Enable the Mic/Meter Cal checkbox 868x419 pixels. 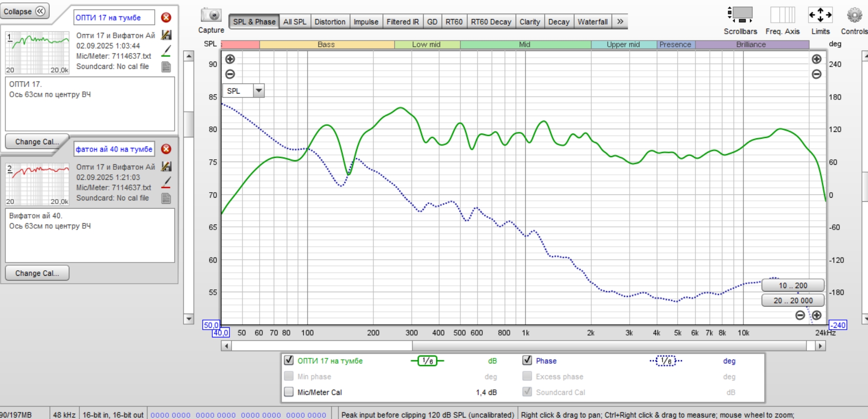click(x=289, y=392)
